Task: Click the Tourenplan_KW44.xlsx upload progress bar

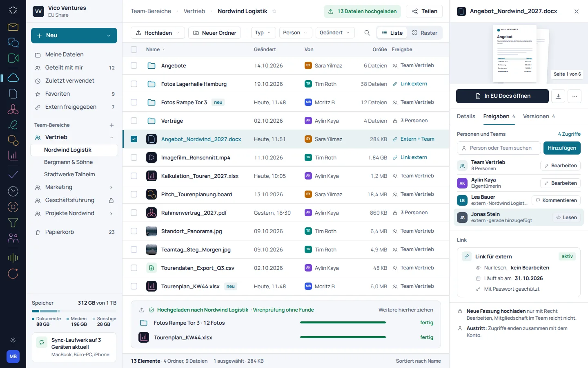Action: [x=343, y=337]
